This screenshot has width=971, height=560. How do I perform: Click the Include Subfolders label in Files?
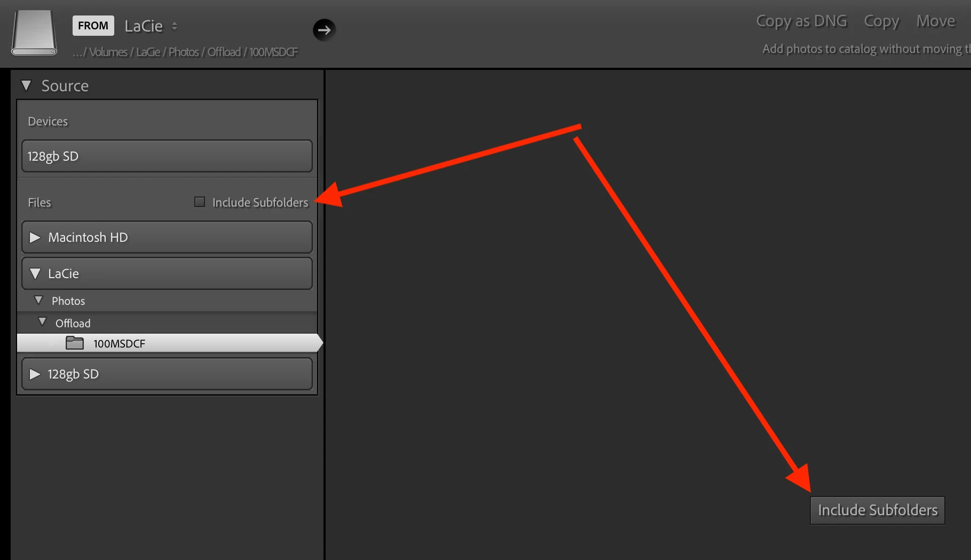coord(260,202)
